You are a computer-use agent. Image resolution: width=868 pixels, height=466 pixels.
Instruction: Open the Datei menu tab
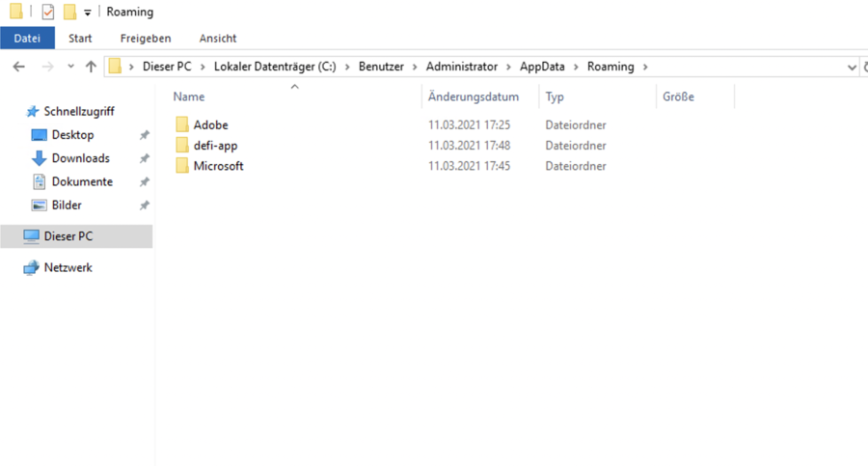pos(27,38)
